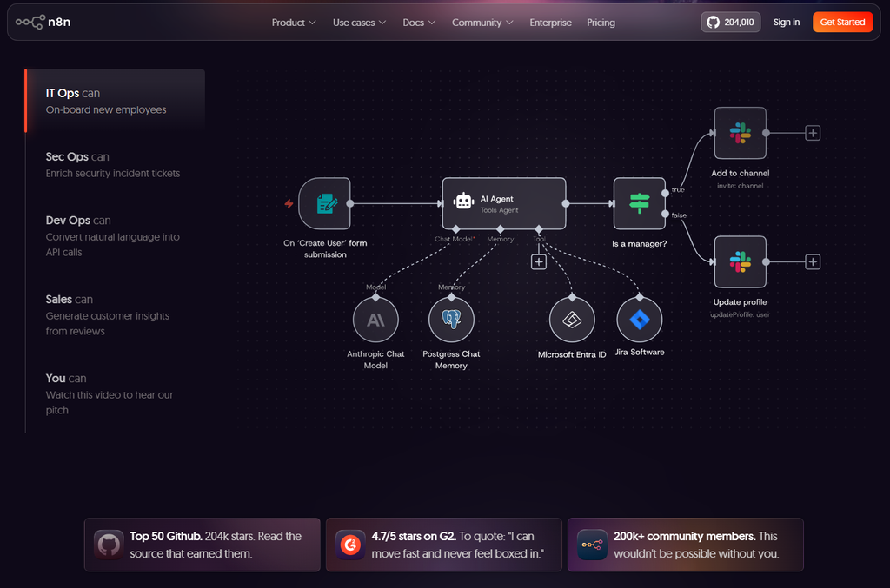Image resolution: width=890 pixels, height=588 pixels.
Task: Click the 'invite: channel' subtitle
Action: pyautogui.click(x=741, y=186)
